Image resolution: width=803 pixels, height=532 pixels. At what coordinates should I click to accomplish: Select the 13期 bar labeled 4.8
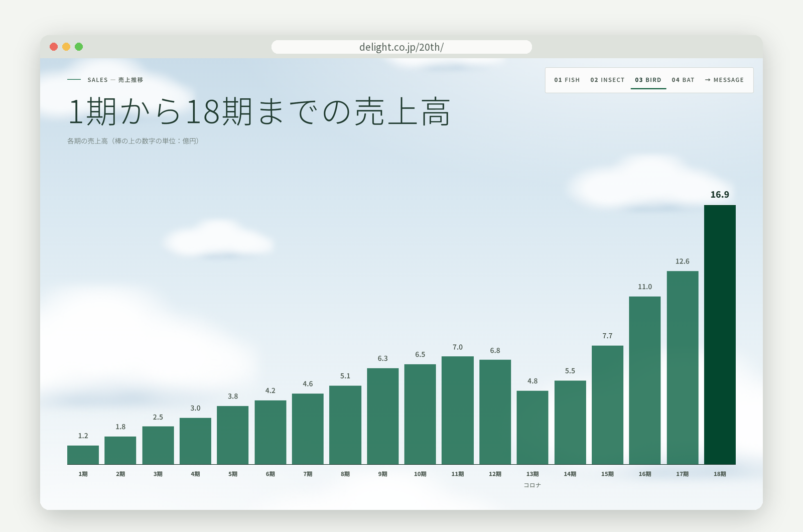pos(532,428)
